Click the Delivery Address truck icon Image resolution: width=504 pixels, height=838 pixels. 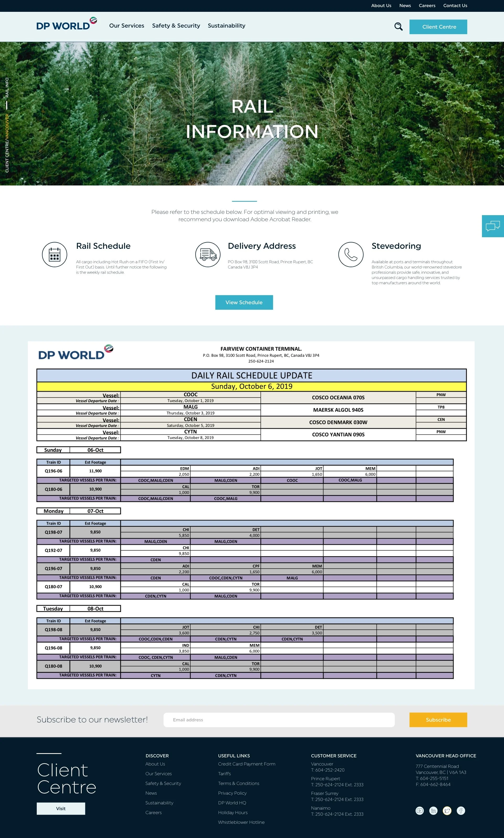click(x=208, y=255)
